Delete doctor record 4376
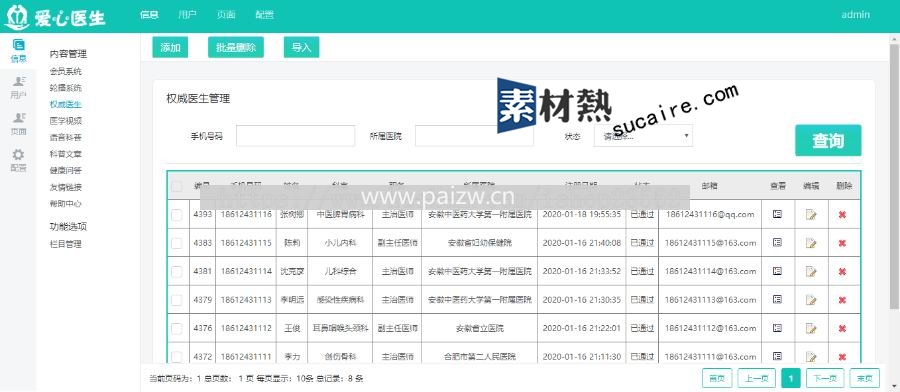This screenshot has width=900, height=392. 842,329
